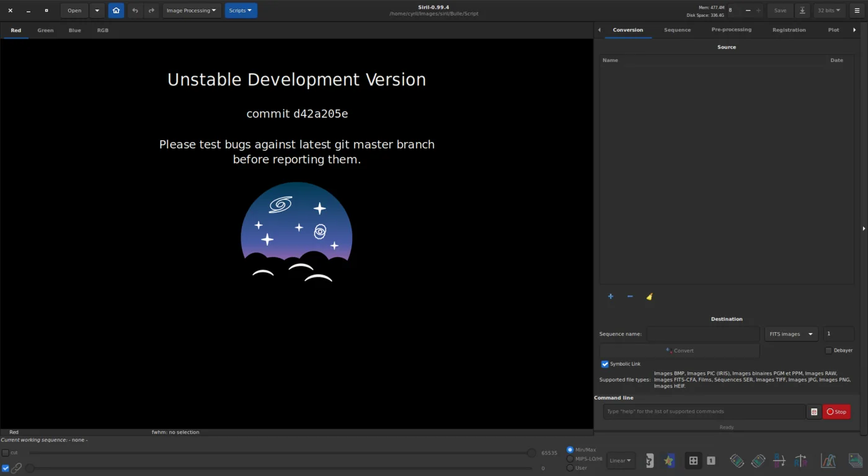Click the Save button
This screenshot has height=476, width=868.
point(780,11)
